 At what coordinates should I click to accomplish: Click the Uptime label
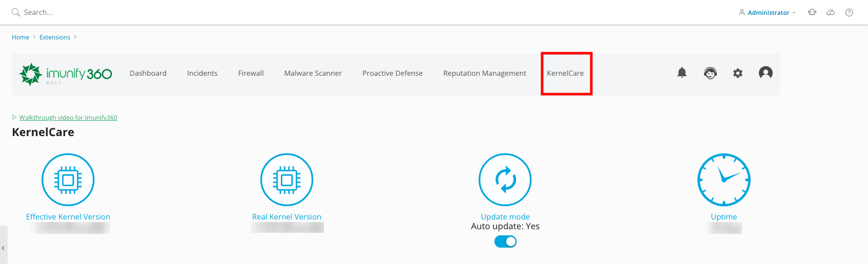click(x=724, y=217)
